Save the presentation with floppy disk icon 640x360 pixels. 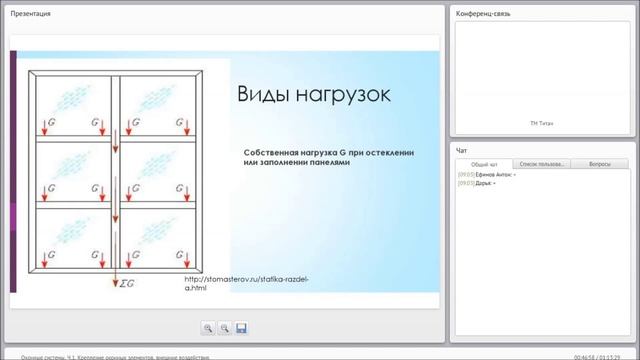coord(241,328)
